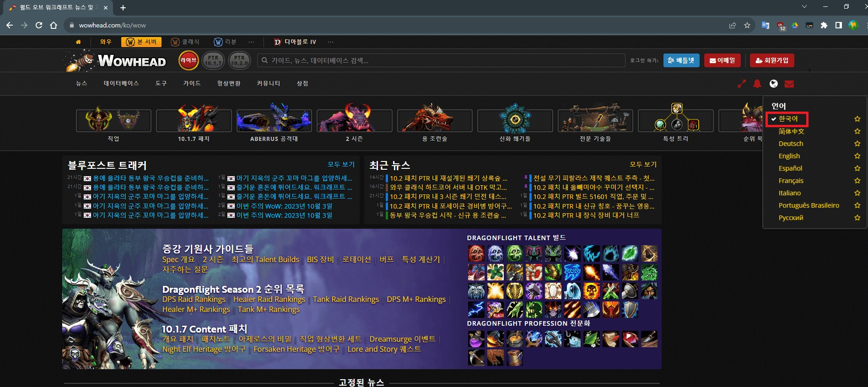Select English language option
The image size is (868, 387).
(789, 156)
